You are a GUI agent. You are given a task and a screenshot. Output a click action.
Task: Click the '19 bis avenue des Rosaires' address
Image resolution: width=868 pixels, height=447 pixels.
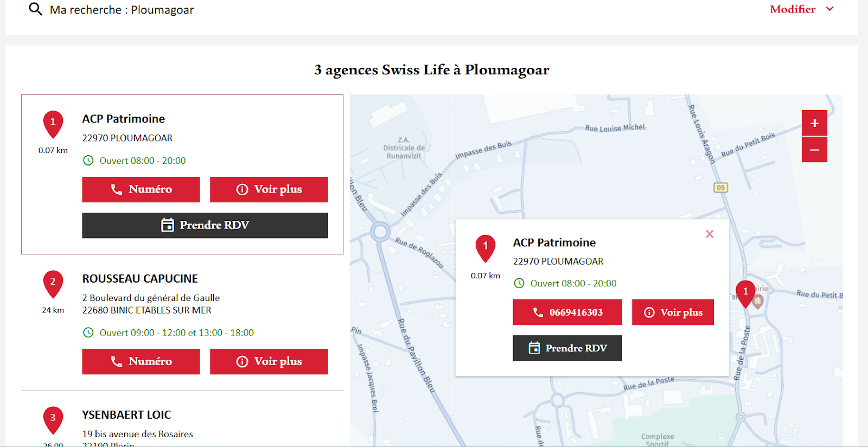138,434
